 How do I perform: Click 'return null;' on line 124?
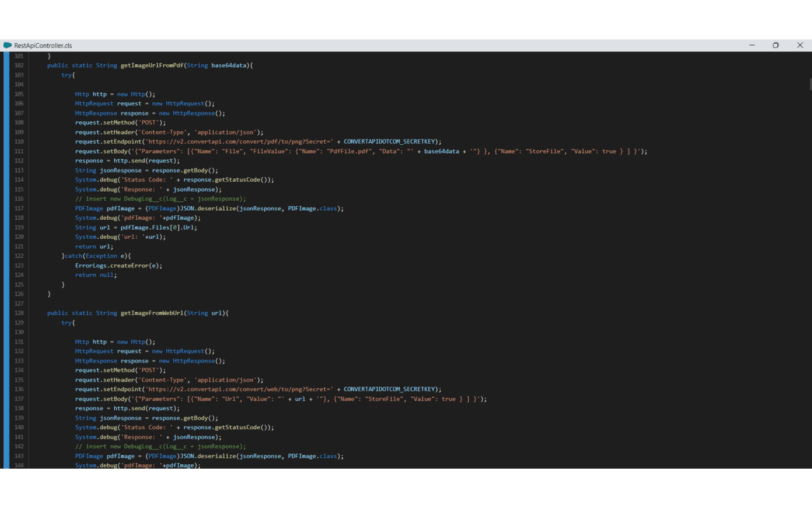(x=96, y=275)
